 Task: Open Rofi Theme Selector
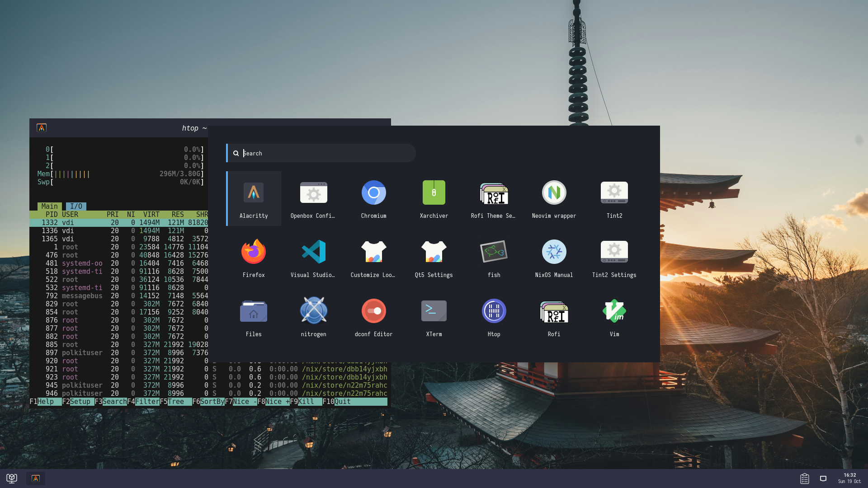click(494, 199)
